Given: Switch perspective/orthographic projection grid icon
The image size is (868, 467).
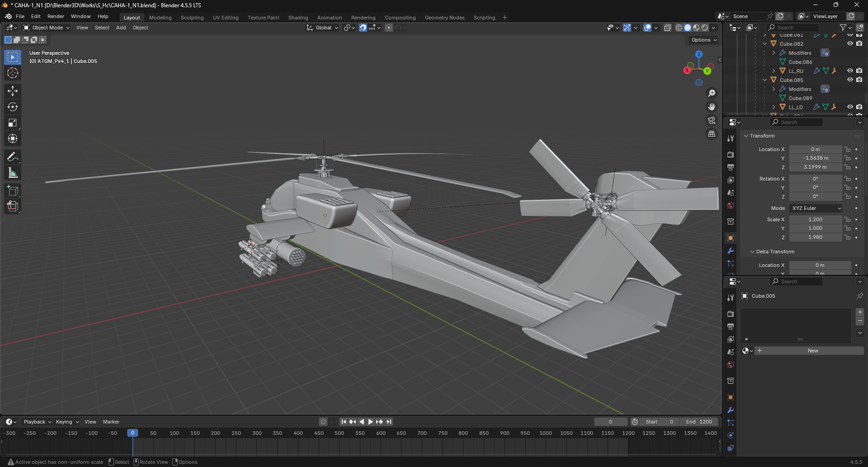Looking at the screenshot, I should [x=712, y=134].
